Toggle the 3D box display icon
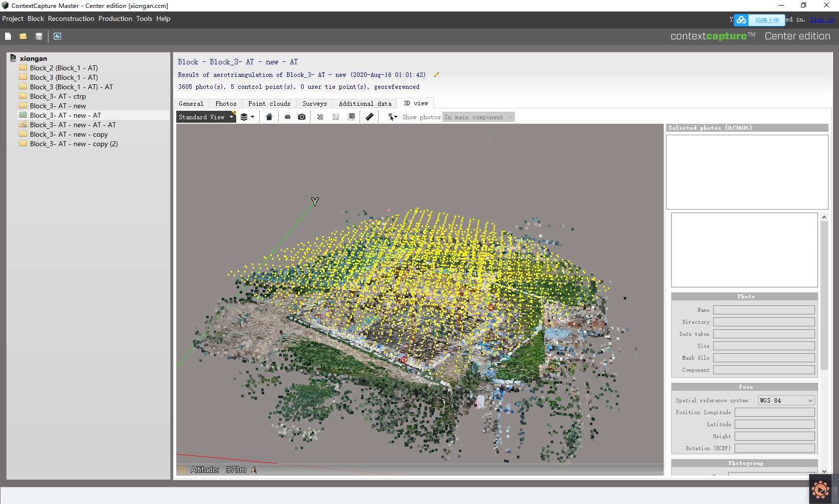839x504 pixels. tap(352, 117)
